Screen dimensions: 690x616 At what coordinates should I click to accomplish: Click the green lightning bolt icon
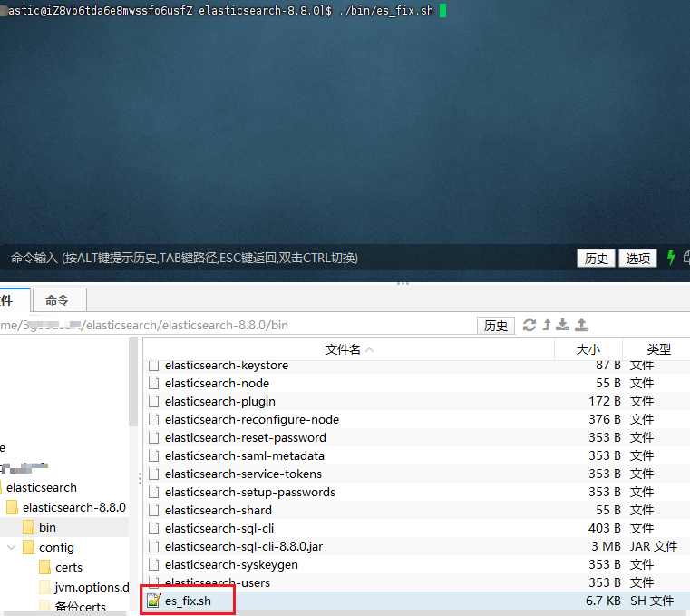pyautogui.click(x=671, y=258)
